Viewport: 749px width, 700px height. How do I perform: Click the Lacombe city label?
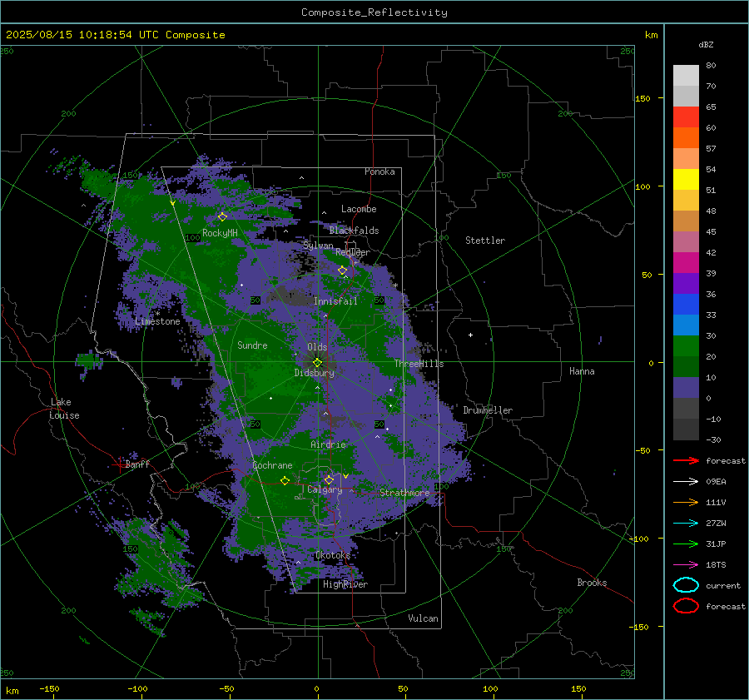pos(359,209)
